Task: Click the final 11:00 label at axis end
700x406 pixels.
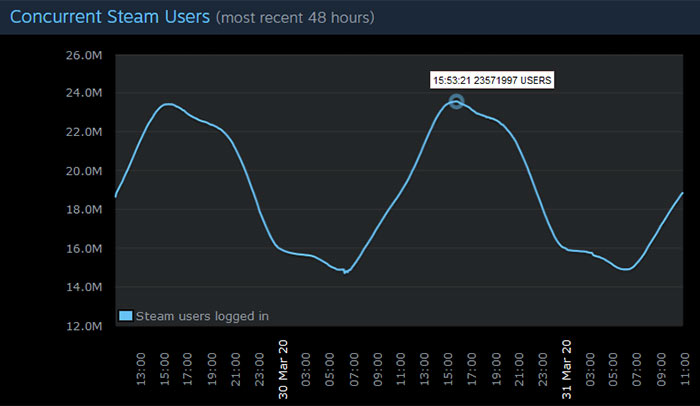Action: click(x=685, y=369)
